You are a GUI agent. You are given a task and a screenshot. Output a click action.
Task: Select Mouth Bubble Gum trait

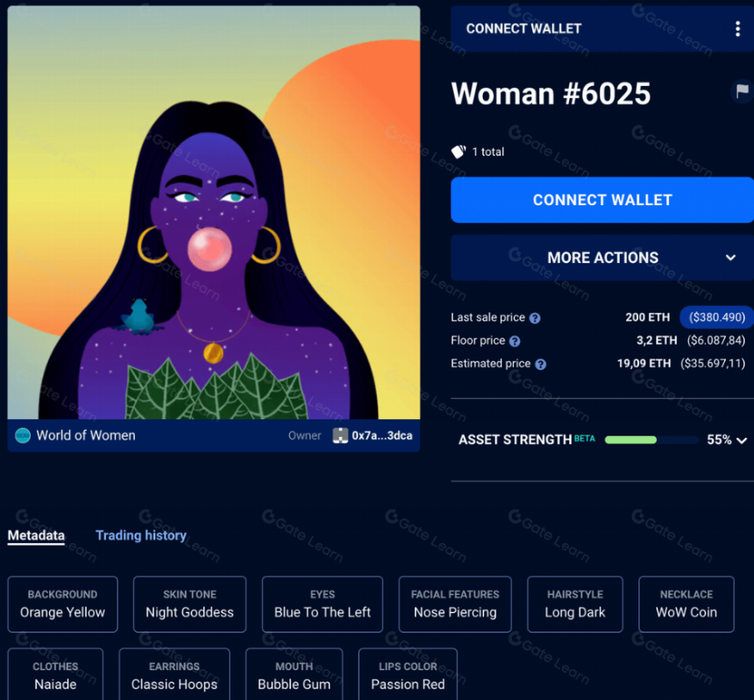(x=294, y=675)
